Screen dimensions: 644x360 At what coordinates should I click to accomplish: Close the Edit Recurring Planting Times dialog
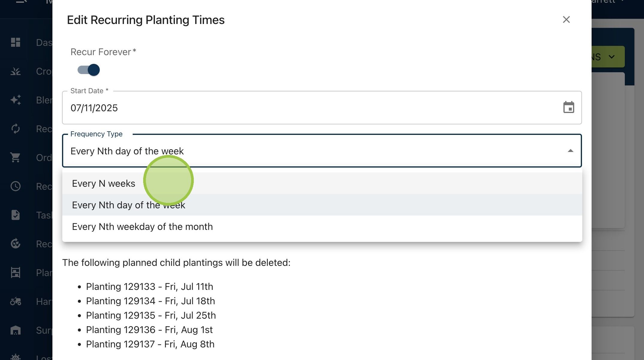[x=566, y=20]
